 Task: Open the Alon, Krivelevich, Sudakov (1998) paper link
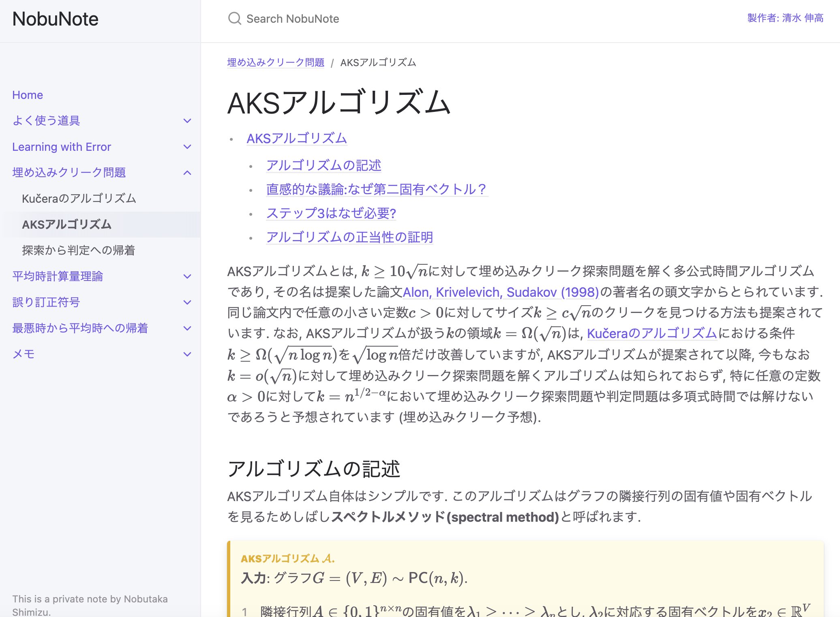click(501, 292)
